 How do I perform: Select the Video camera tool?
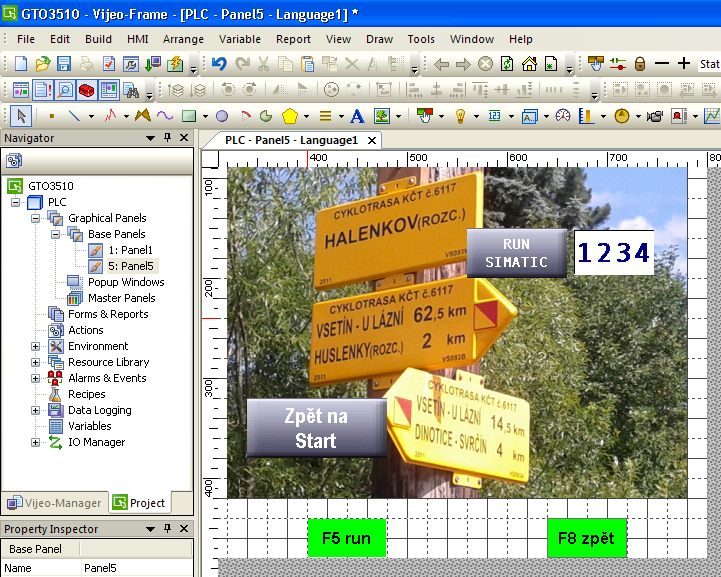655,116
